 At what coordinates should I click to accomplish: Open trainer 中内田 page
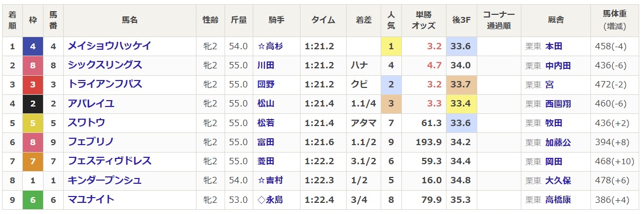pos(558,66)
